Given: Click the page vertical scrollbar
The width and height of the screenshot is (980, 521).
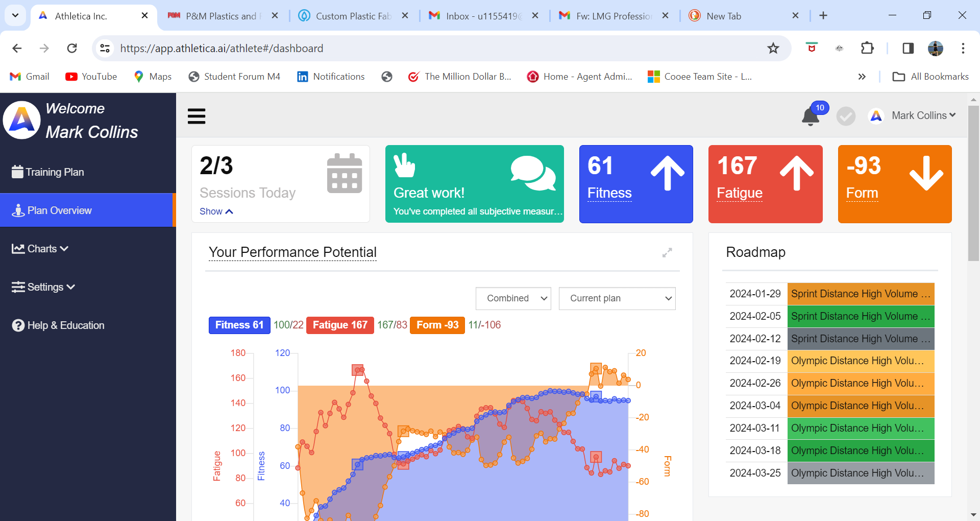Looking at the screenshot, I should click(x=973, y=183).
